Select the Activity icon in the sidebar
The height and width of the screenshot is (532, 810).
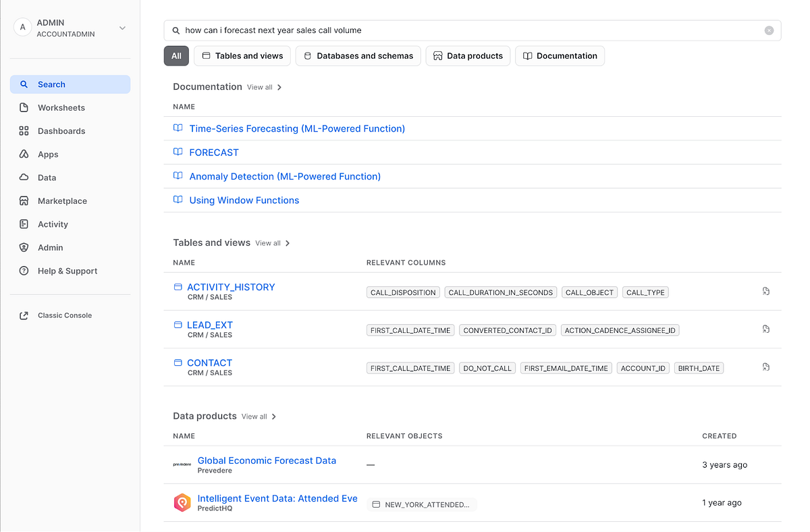[x=24, y=223]
